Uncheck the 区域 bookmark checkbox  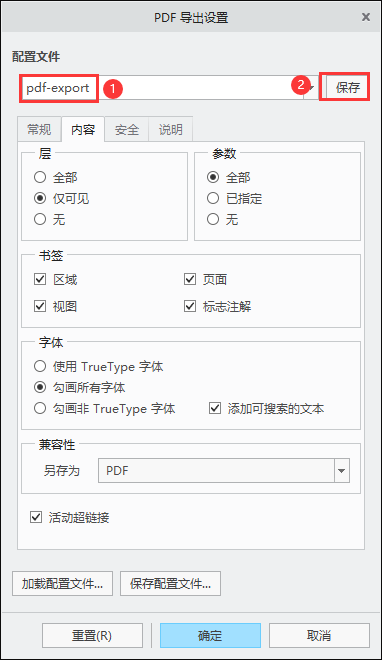(x=40, y=279)
